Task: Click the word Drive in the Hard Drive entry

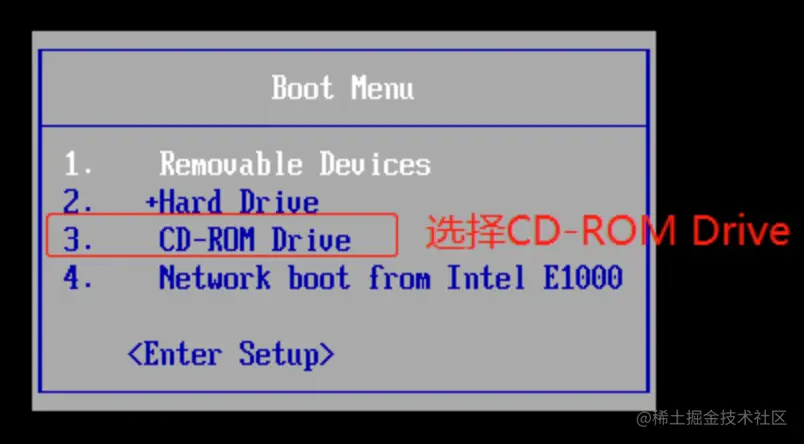Action: click(x=279, y=202)
